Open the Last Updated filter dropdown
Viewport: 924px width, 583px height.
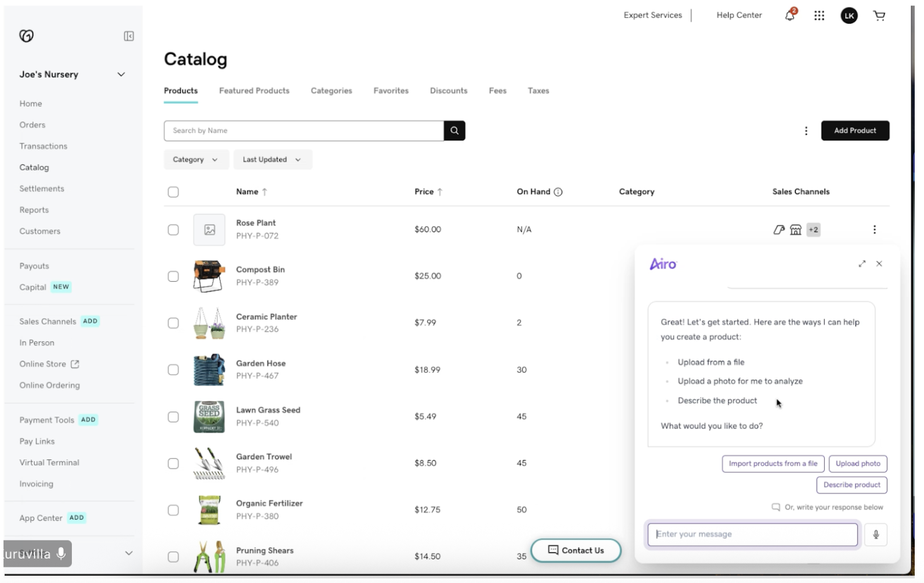272,160
